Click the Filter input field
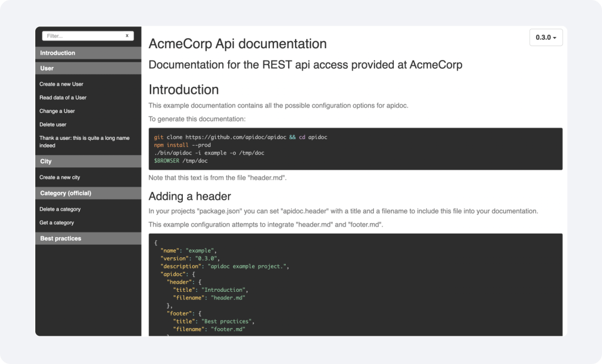The height and width of the screenshot is (364, 602). point(88,36)
